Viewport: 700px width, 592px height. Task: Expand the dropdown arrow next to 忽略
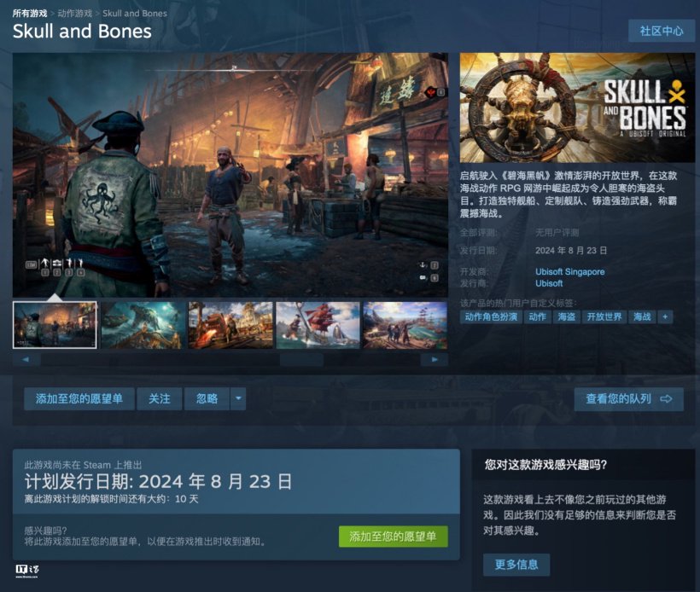click(238, 398)
